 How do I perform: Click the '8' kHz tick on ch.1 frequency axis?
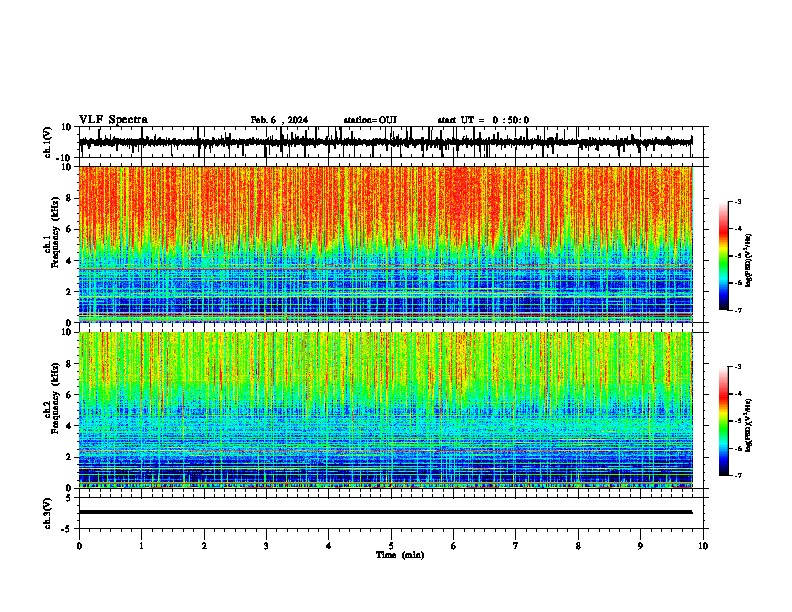coord(69,198)
